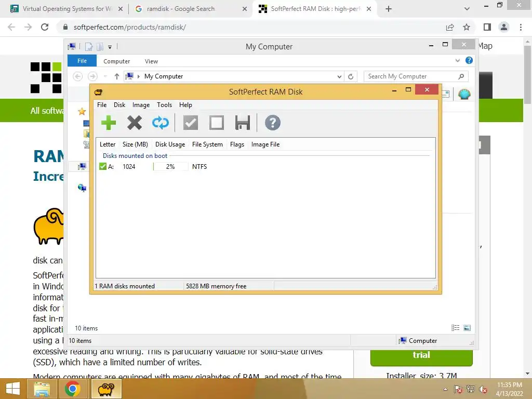Click the blue remount arrows icon

coord(160,123)
